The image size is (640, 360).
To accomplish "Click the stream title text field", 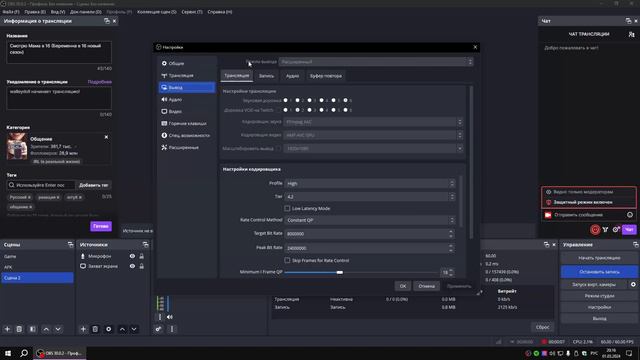I will coord(59,52).
